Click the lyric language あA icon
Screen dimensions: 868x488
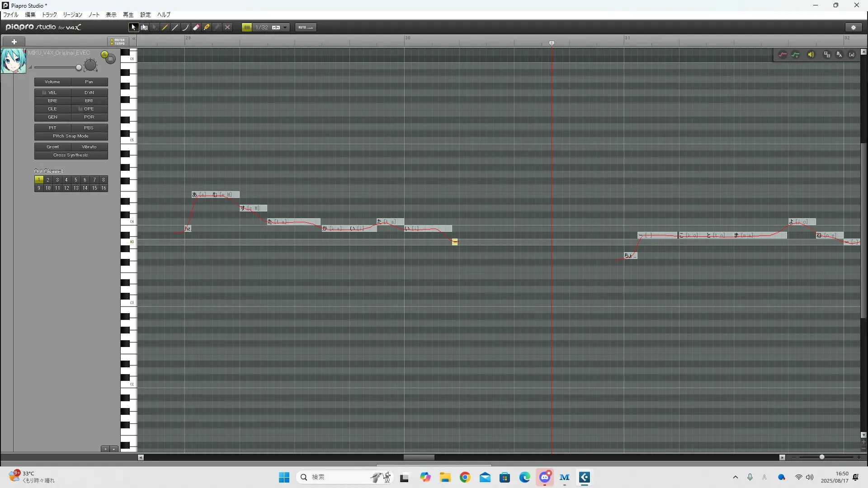840,55
